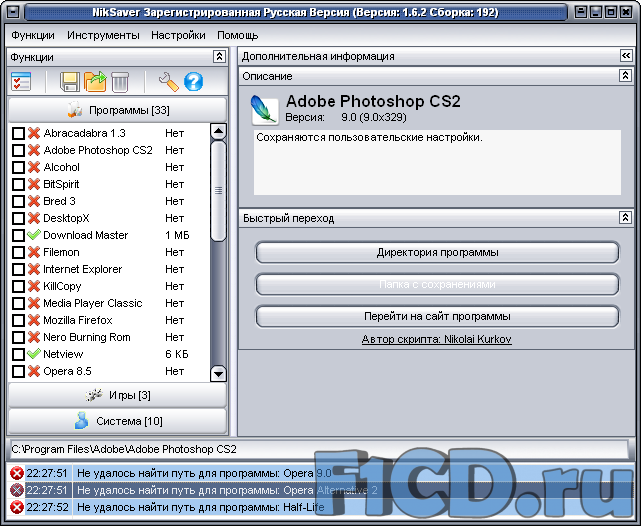
Task: Expand the Система [10] category
Action: 117,421
